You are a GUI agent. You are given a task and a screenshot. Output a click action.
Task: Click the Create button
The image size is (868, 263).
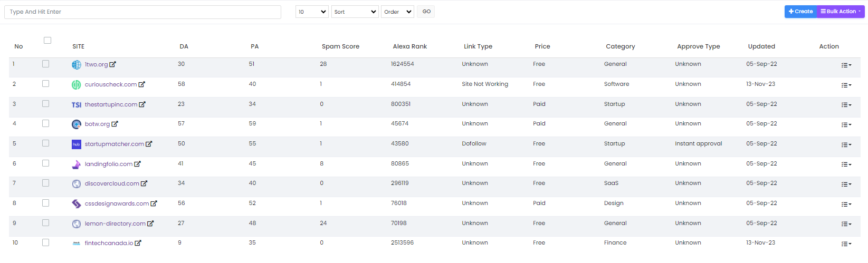pyautogui.click(x=800, y=12)
